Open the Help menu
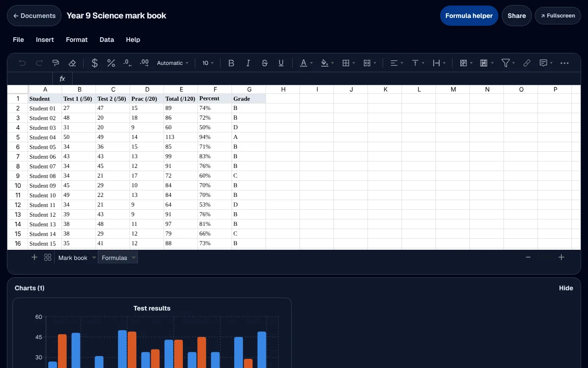588x368 pixels. (x=133, y=40)
